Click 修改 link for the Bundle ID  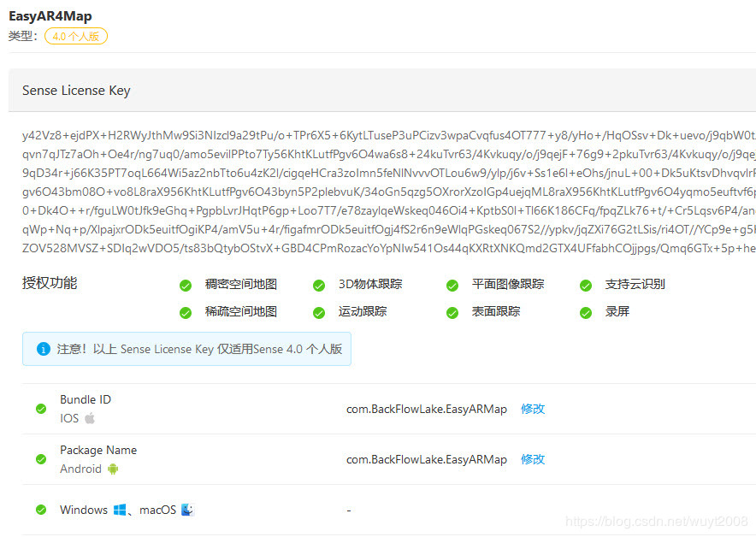coord(532,409)
